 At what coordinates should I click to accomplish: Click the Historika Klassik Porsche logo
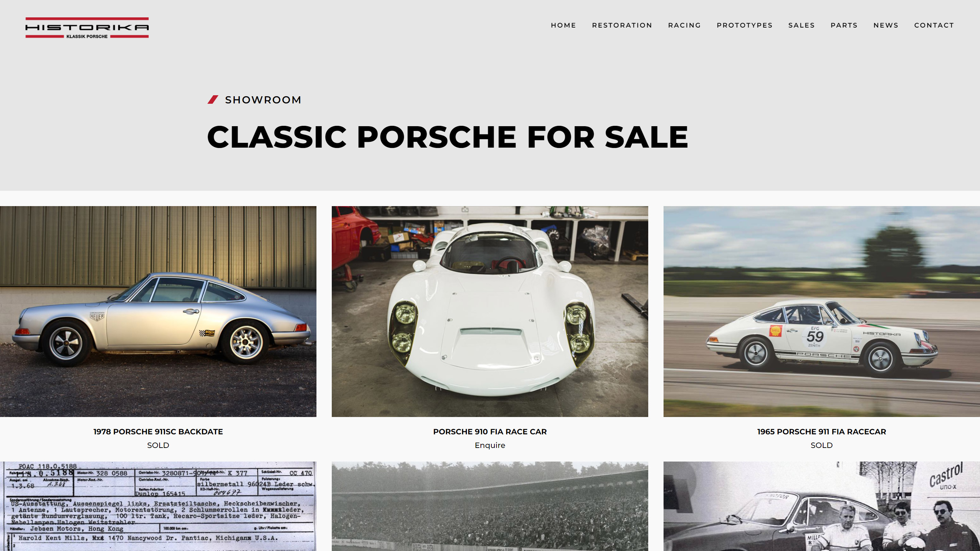pos(87,27)
